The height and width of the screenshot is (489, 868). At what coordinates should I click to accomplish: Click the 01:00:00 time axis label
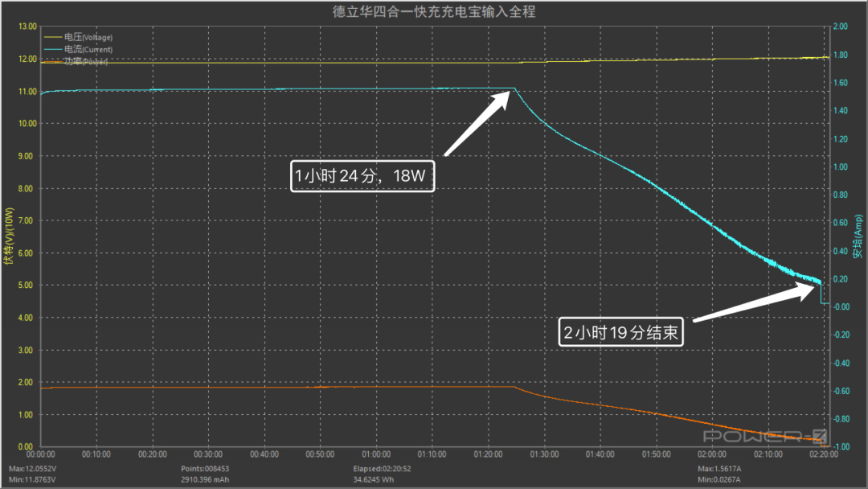376,454
